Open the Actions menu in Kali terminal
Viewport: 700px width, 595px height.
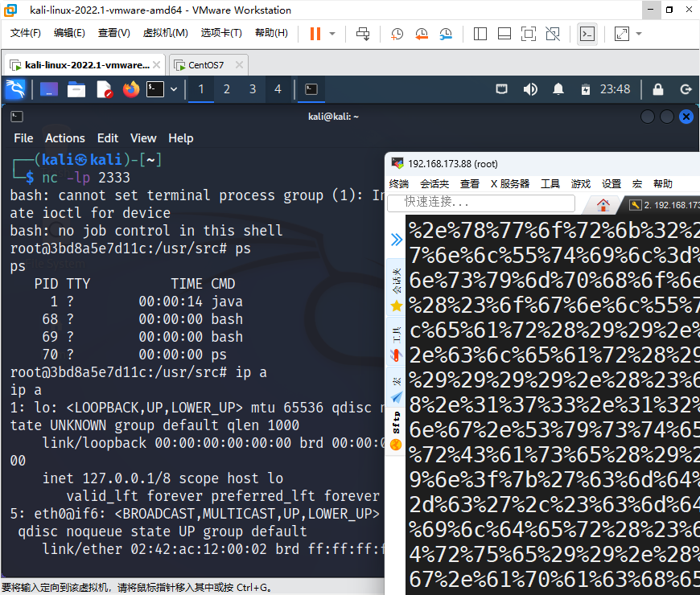(64, 138)
